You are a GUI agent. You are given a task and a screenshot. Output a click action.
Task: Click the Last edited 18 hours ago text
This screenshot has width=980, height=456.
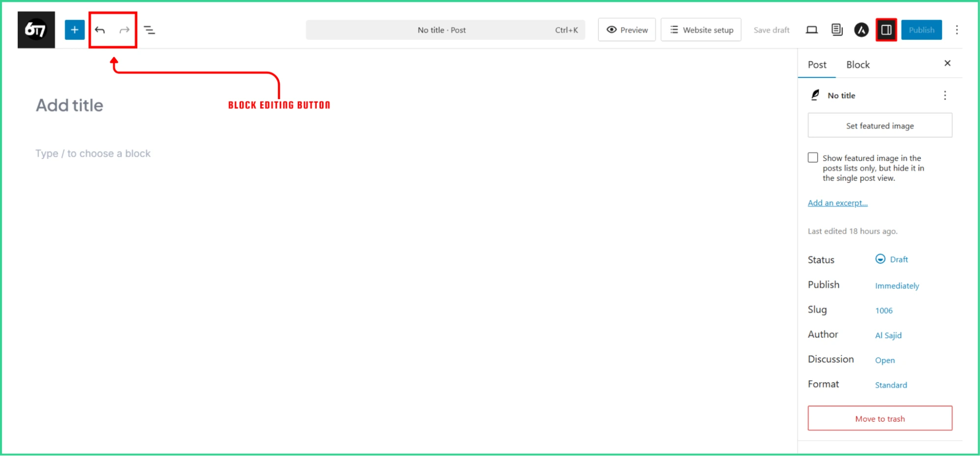coord(853,231)
